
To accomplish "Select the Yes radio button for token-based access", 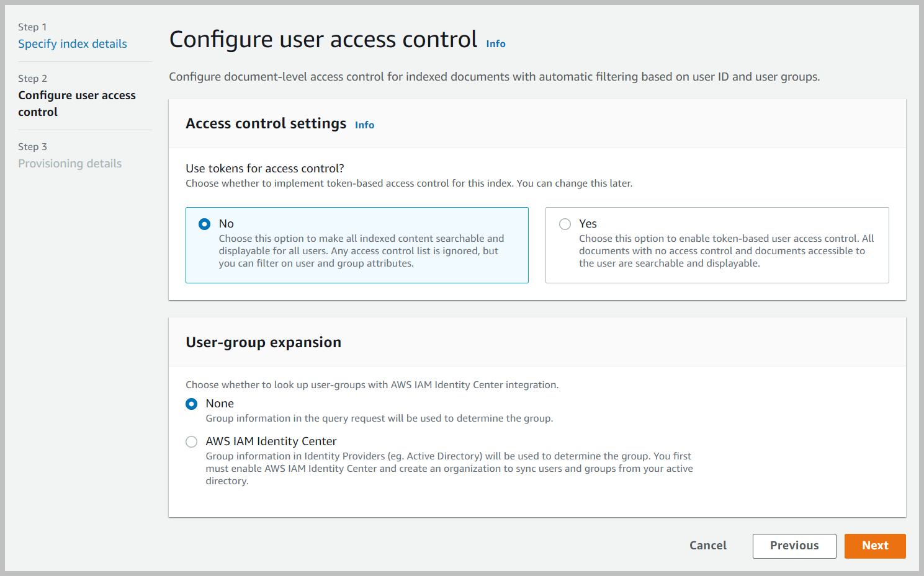I will click(565, 224).
